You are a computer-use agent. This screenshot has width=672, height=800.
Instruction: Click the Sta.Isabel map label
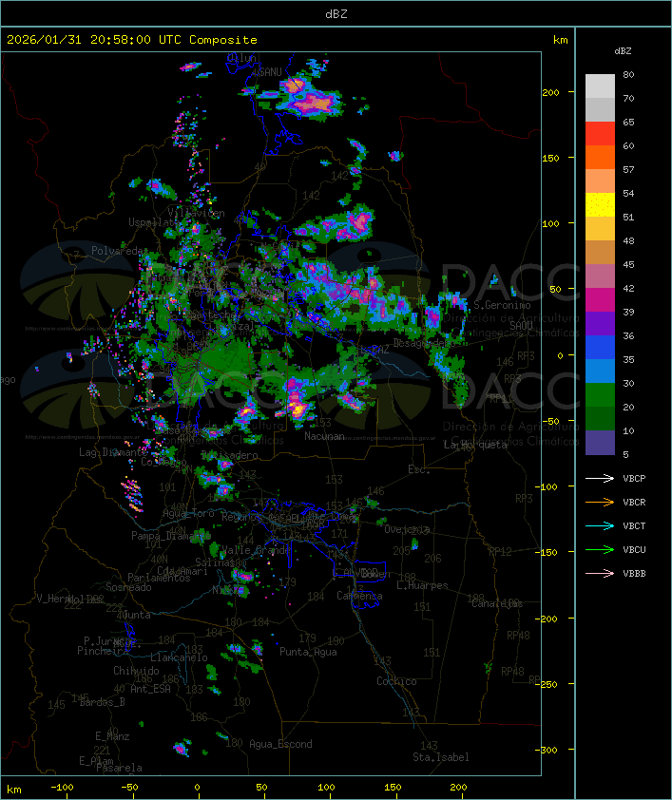coord(441,757)
